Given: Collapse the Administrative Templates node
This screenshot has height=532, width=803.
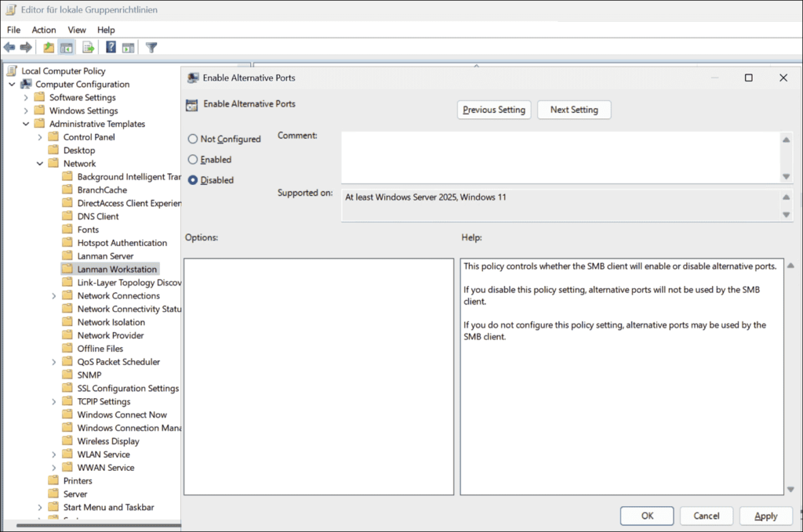Looking at the screenshot, I should (x=26, y=124).
